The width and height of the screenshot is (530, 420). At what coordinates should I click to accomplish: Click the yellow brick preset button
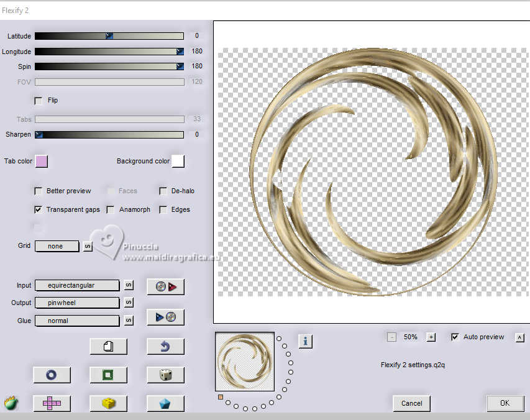click(109, 403)
